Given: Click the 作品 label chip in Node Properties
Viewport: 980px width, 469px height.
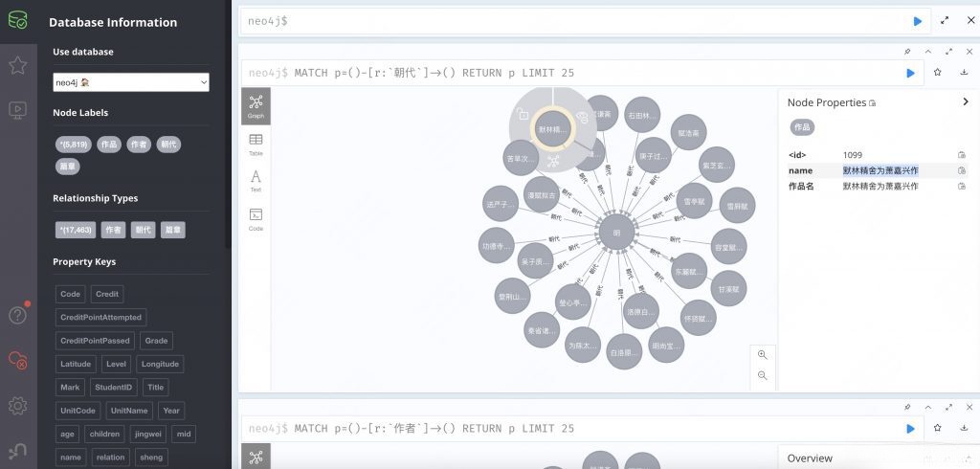Looking at the screenshot, I should (x=802, y=127).
